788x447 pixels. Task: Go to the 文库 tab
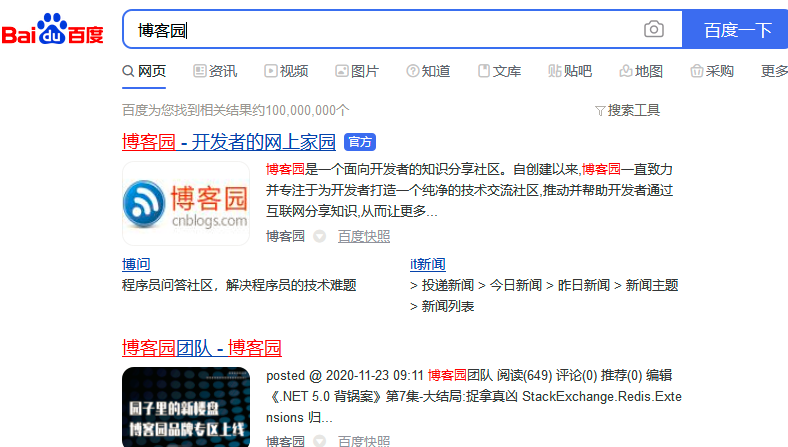point(499,71)
